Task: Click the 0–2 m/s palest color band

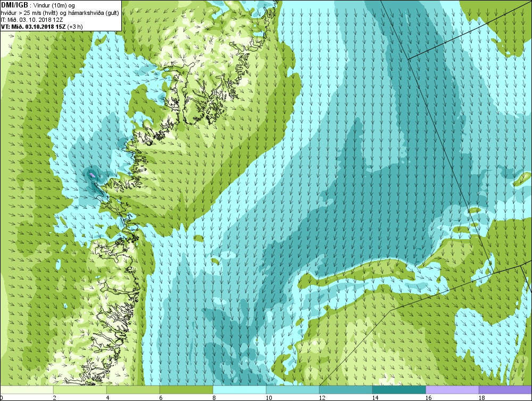Action: [27, 389]
